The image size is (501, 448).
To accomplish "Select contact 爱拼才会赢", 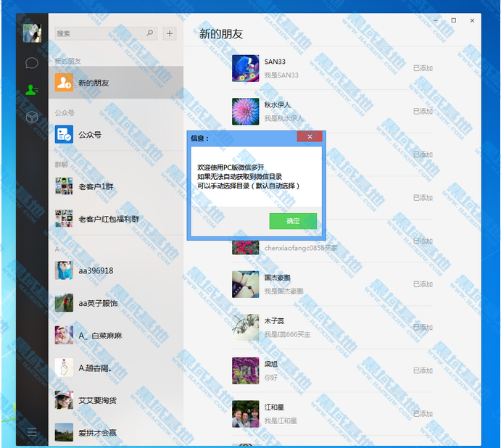I will click(116, 432).
